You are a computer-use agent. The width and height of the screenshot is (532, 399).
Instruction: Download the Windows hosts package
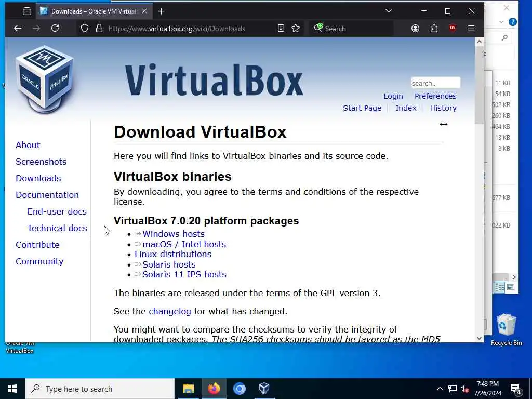[174, 234]
